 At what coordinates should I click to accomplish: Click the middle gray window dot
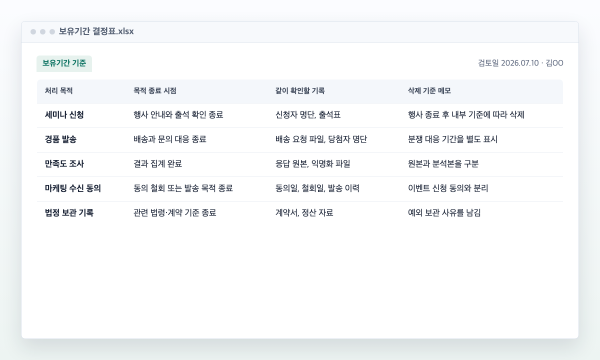[x=43, y=32]
